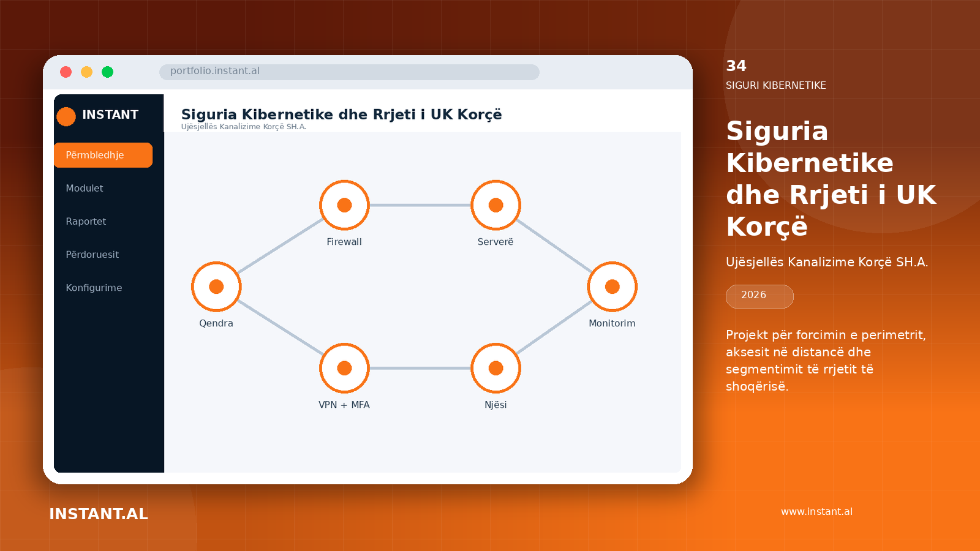Click the large client name "Ujësjellës Kanalizime Korçë SH.A."
This screenshot has width=980, height=551.
pyautogui.click(x=827, y=262)
